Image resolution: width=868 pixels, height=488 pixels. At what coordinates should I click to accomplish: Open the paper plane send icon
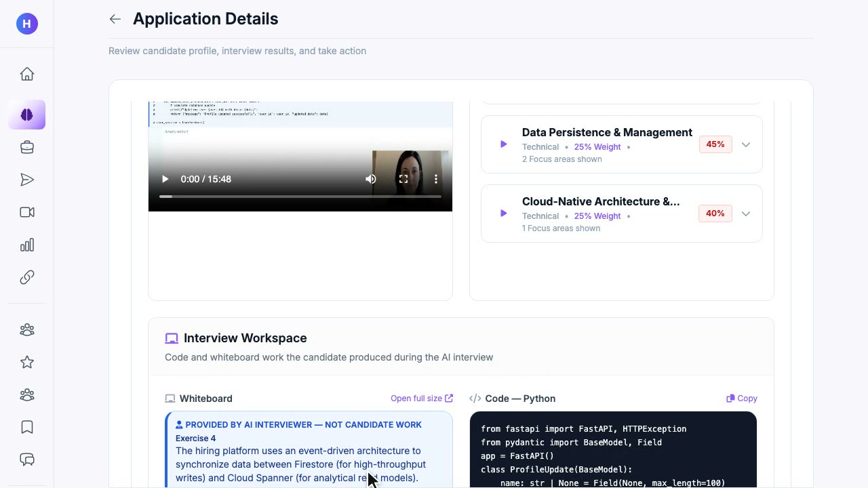point(27,180)
